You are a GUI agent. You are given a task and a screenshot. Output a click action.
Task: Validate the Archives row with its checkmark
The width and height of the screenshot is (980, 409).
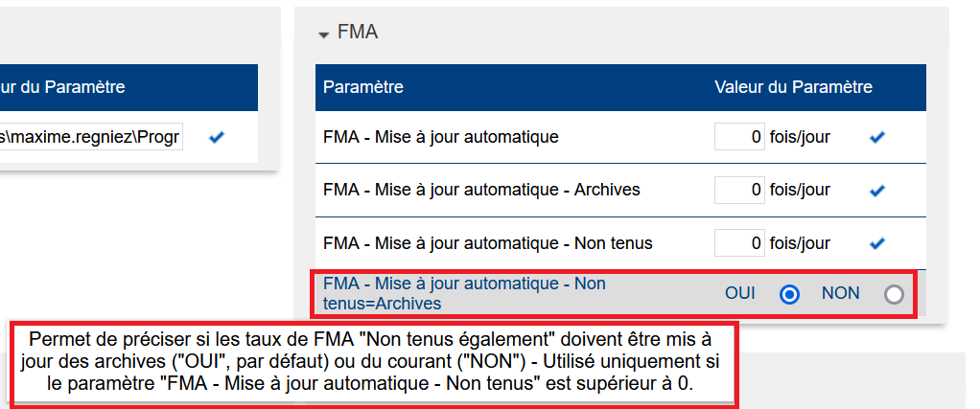click(x=875, y=191)
